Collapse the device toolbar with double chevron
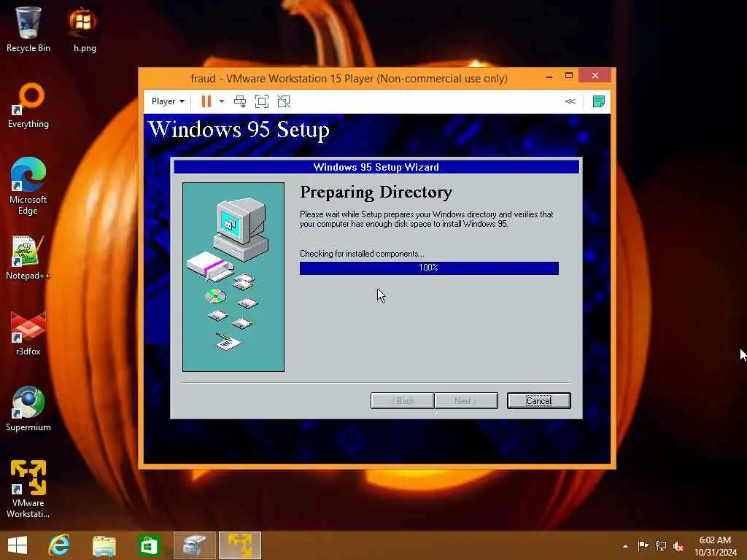Screen dimensions: 747x560 570,101
